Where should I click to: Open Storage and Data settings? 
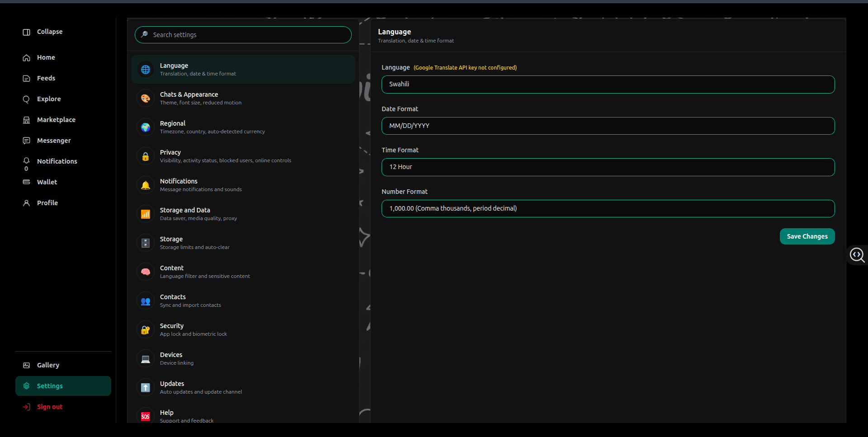(243, 214)
